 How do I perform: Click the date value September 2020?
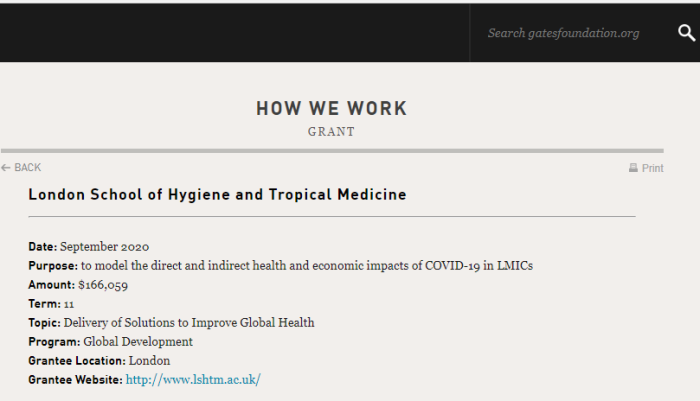(104, 247)
